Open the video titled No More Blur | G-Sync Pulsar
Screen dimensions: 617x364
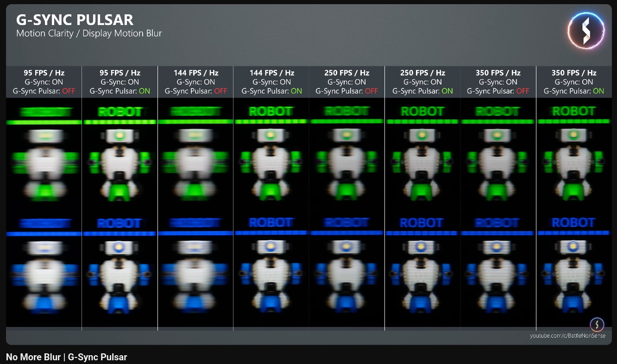pos(66,357)
